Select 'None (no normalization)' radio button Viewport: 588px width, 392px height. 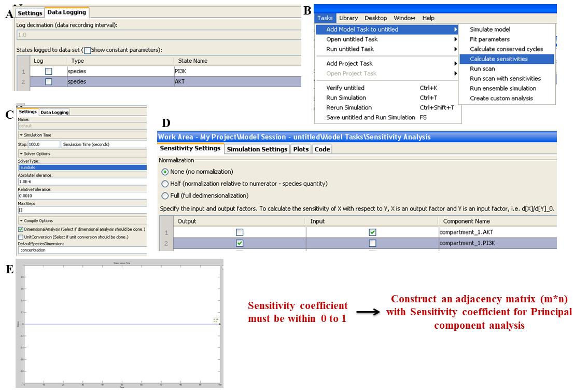click(x=164, y=172)
